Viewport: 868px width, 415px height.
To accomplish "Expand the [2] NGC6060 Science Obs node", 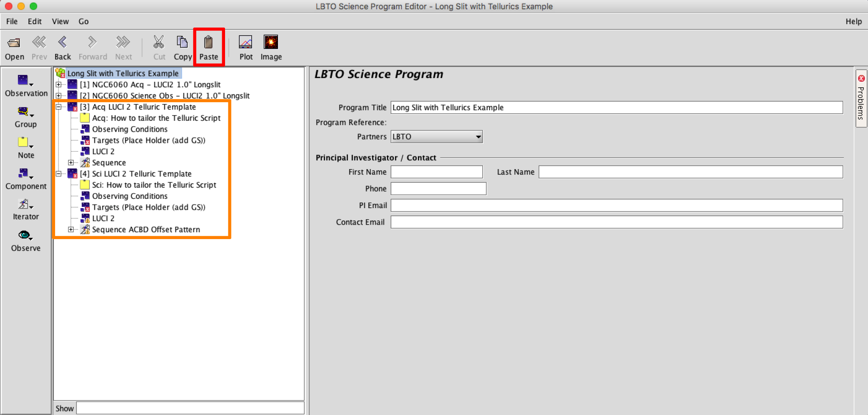I will [x=58, y=95].
